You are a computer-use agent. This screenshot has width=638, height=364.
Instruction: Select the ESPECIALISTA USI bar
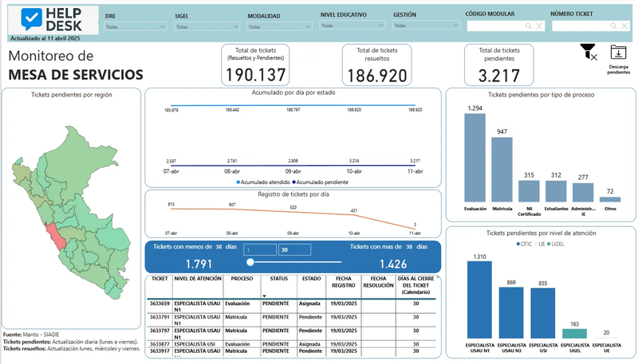point(540,316)
